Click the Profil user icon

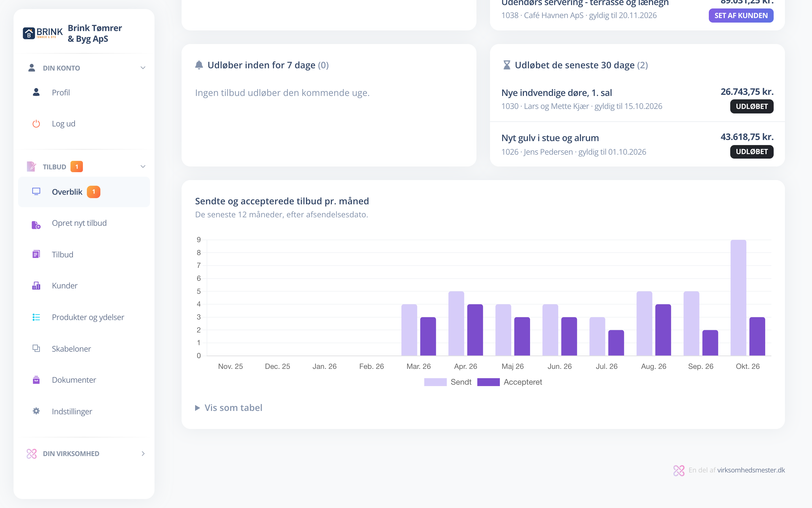coord(36,92)
